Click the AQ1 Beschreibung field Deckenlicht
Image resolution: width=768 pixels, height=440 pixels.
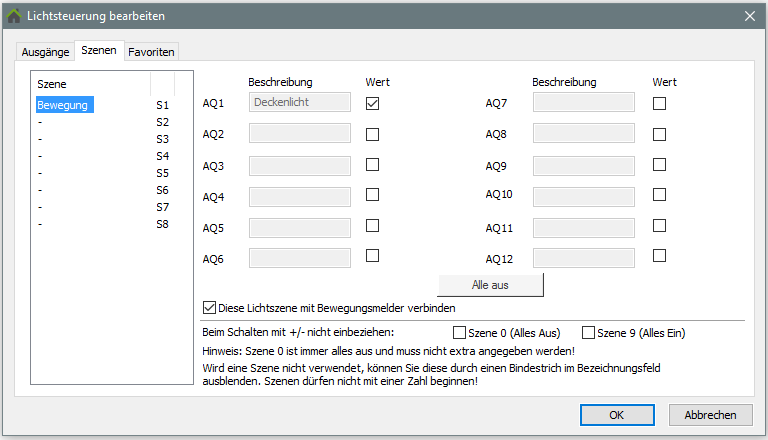(299, 102)
